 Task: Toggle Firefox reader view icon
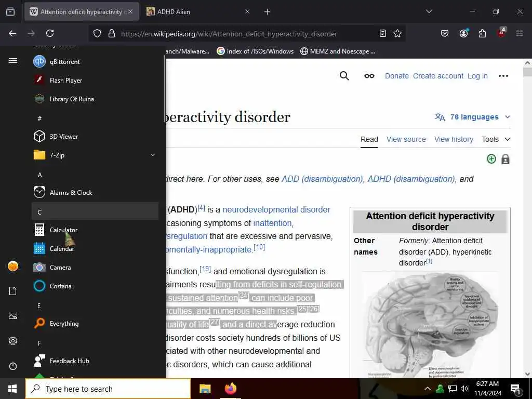383,33
